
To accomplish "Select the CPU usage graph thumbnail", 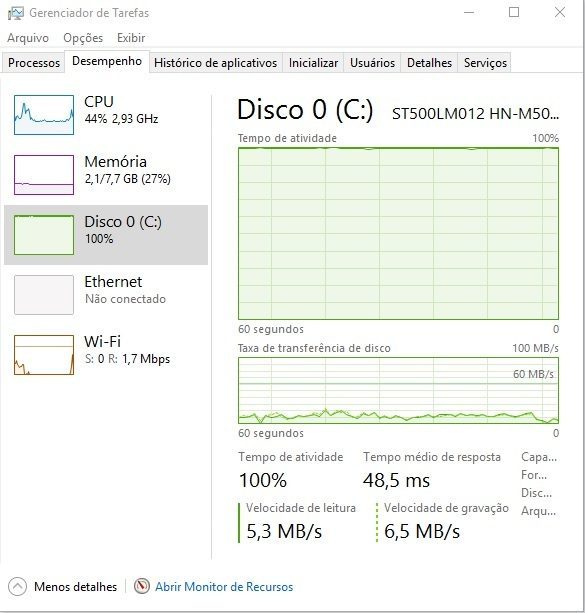I will click(x=44, y=115).
